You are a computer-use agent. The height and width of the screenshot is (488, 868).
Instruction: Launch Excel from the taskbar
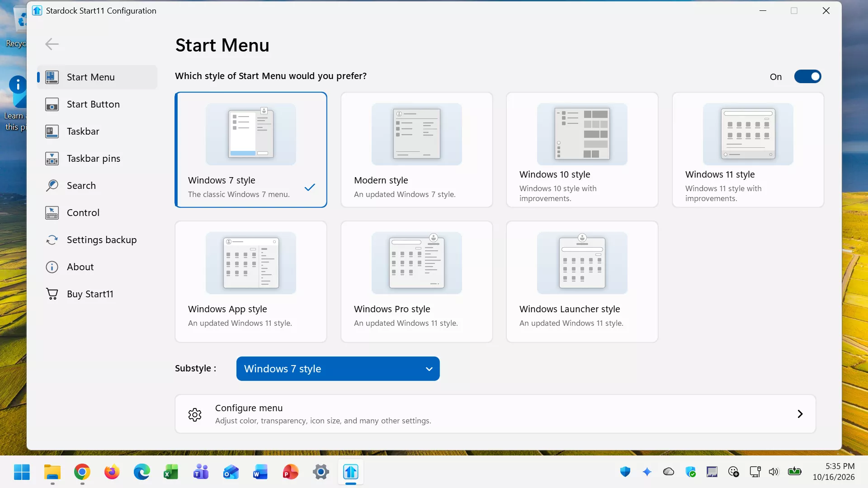coord(171,472)
